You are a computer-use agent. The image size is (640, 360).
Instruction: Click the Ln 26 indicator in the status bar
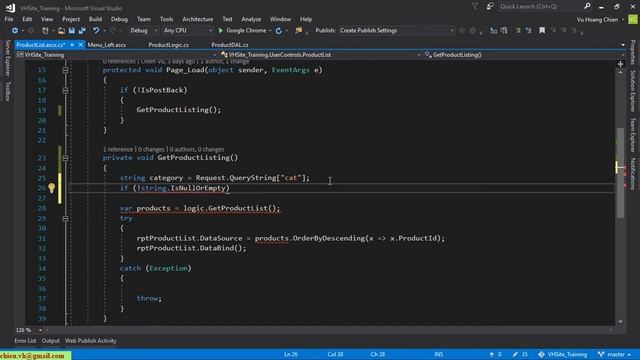point(291,354)
